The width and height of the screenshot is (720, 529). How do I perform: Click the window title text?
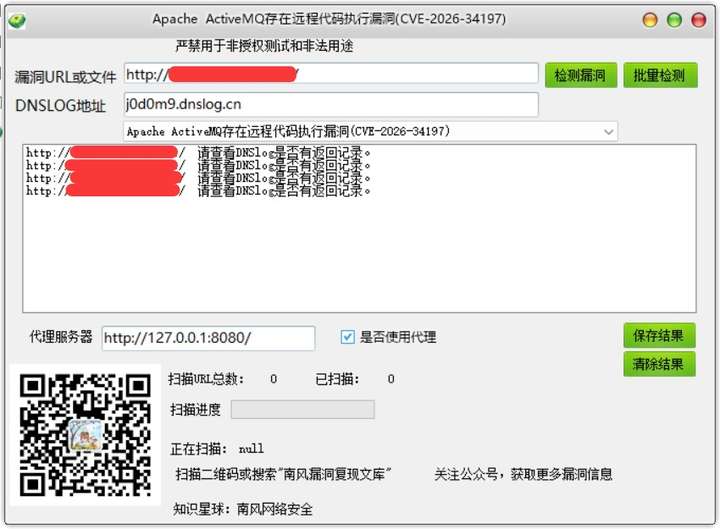329,19
